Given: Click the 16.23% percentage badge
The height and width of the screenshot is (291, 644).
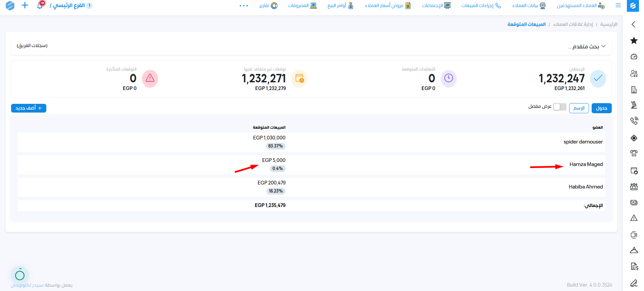Looking at the screenshot, I should click(x=276, y=191).
